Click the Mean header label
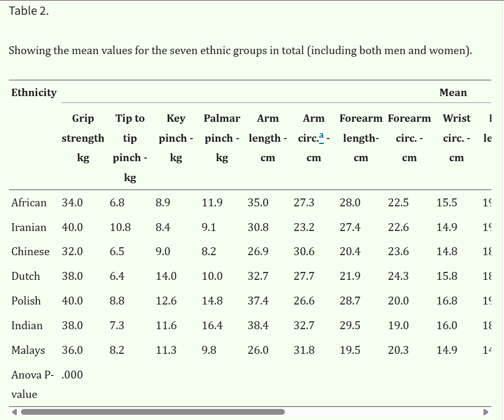 (x=453, y=92)
